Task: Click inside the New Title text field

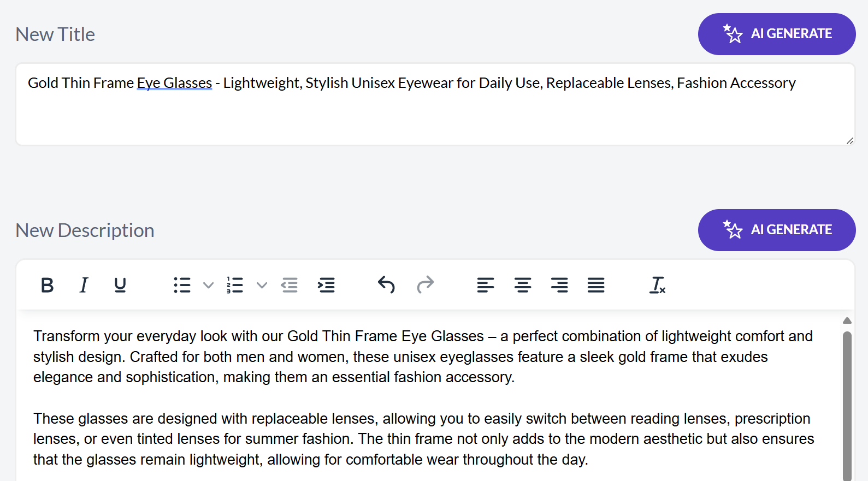Action: coord(435,104)
